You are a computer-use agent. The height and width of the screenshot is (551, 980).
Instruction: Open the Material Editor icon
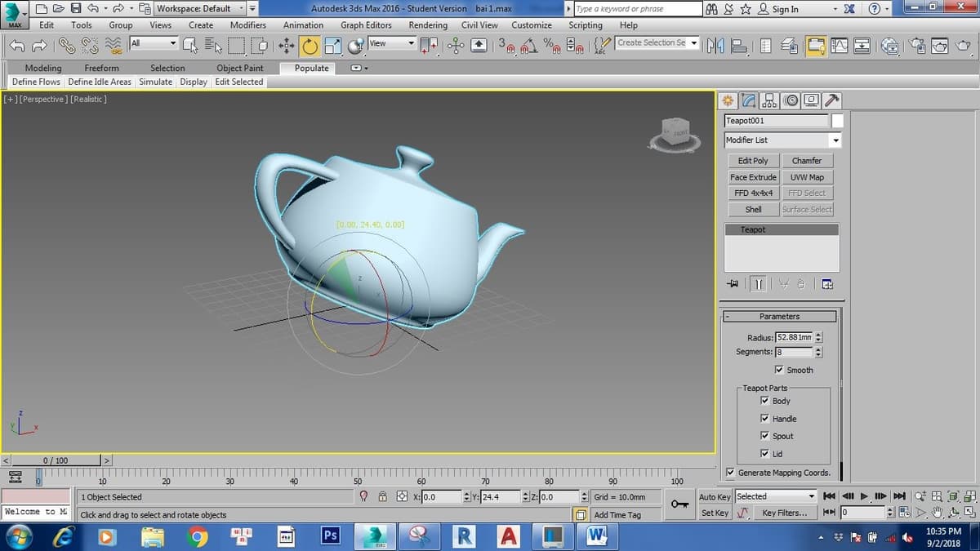[x=889, y=47]
